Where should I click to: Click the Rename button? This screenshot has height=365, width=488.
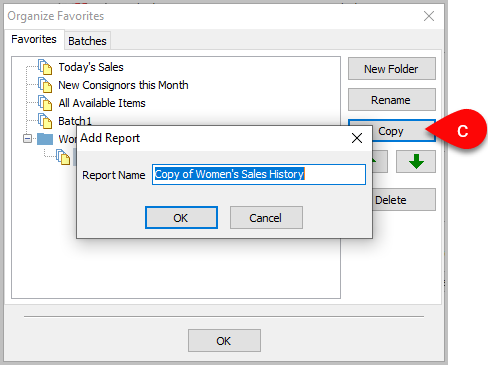[x=392, y=100]
